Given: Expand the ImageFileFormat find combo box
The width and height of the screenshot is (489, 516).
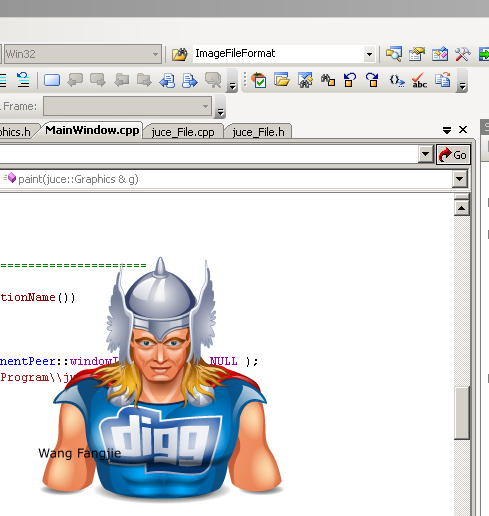Looking at the screenshot, I should (x=369, y=54).
